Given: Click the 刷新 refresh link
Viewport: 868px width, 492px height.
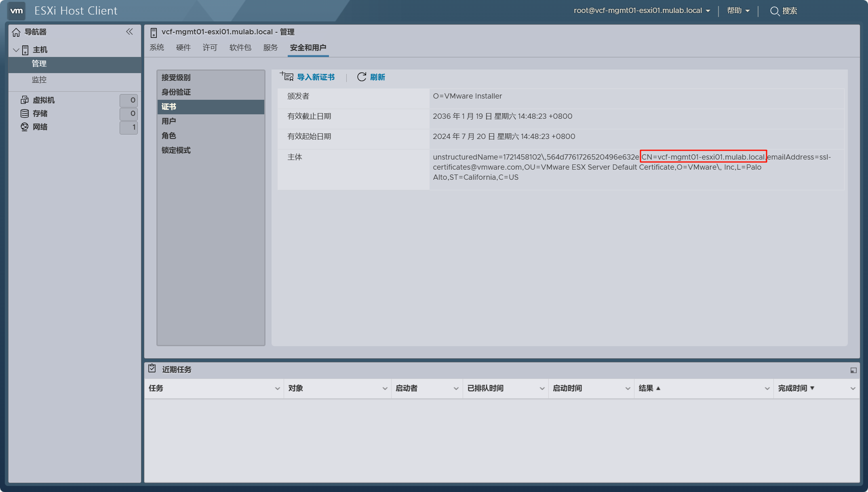Looking at the screenshot, I should 377,77.
